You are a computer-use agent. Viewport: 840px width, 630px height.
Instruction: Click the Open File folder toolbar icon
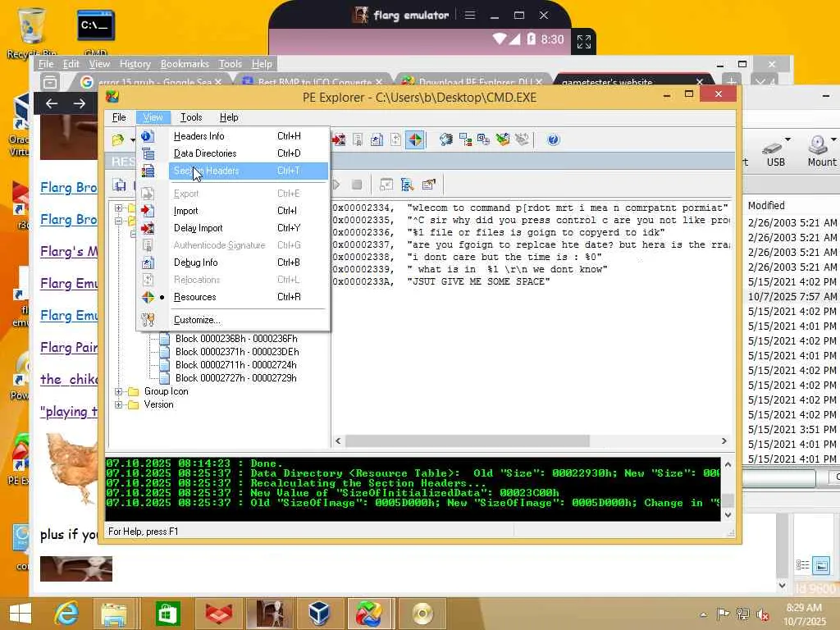tap(118, 140)
